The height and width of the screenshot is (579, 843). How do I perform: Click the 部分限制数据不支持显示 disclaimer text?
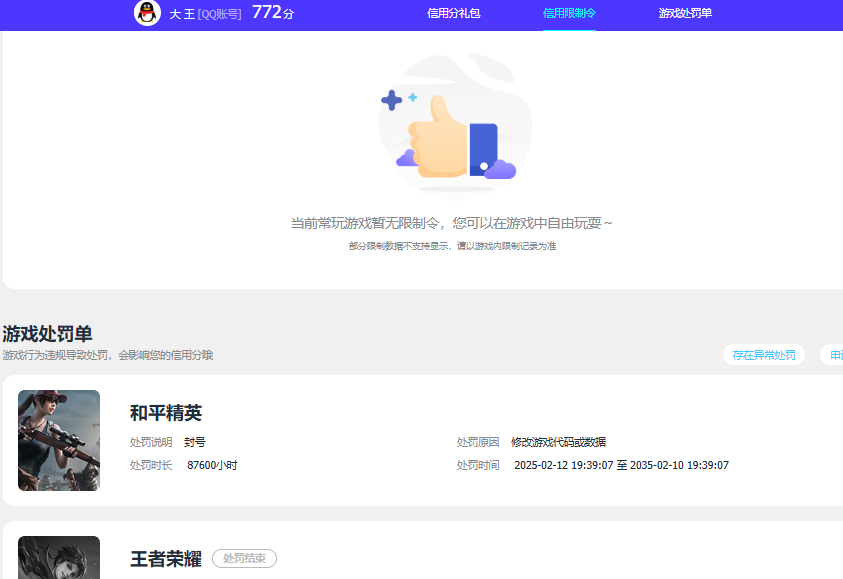[454, 244]
